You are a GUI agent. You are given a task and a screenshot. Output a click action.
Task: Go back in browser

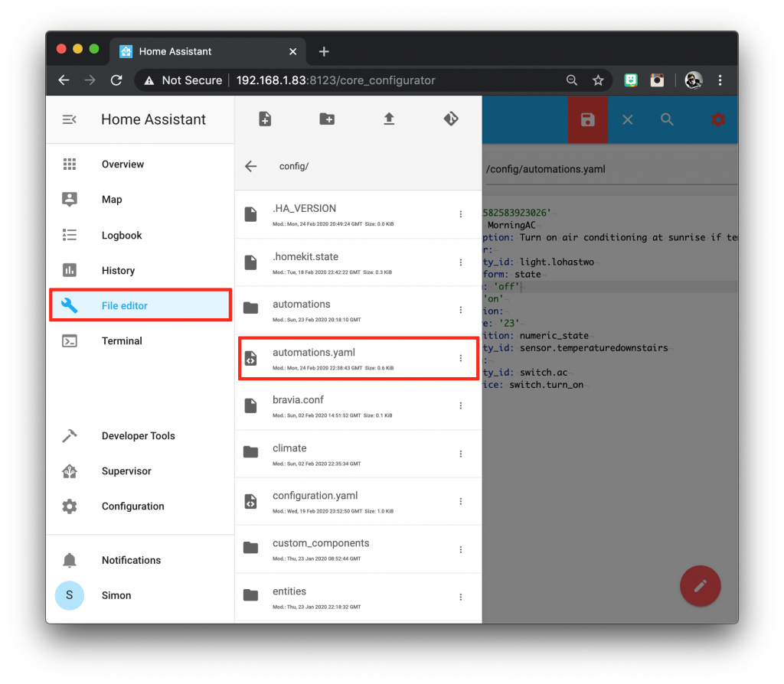tap(64, 80)
